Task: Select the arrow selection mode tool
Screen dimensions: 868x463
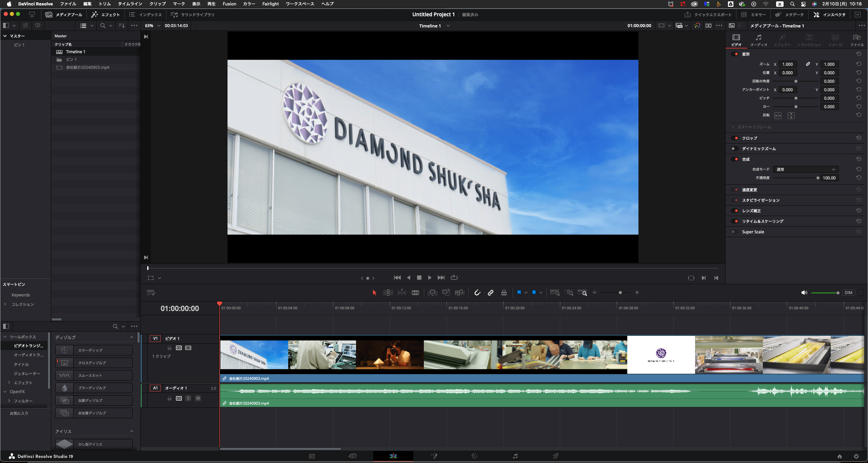Action: click(x=374, y=293)
